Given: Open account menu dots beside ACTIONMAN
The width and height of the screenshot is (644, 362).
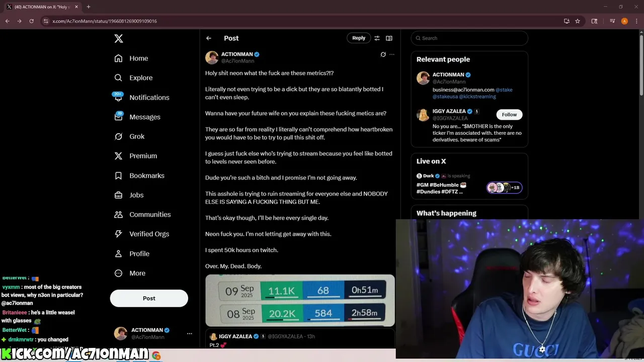Looking at the screenshot, I should 190,333.
